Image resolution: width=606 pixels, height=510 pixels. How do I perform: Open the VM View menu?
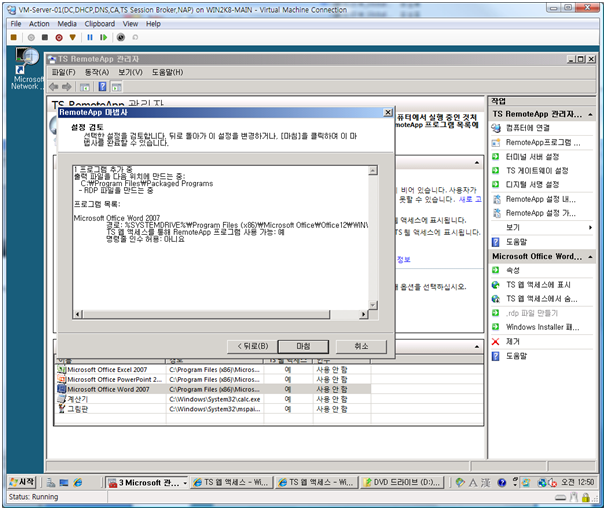(131, 24)
